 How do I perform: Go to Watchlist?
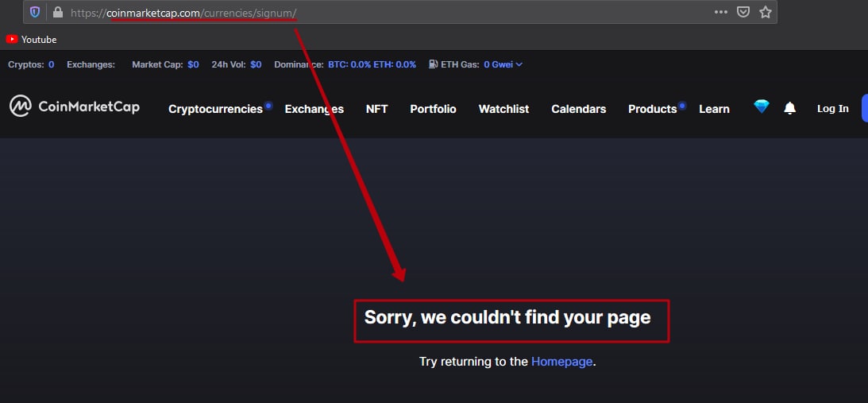tap(503, 109)
